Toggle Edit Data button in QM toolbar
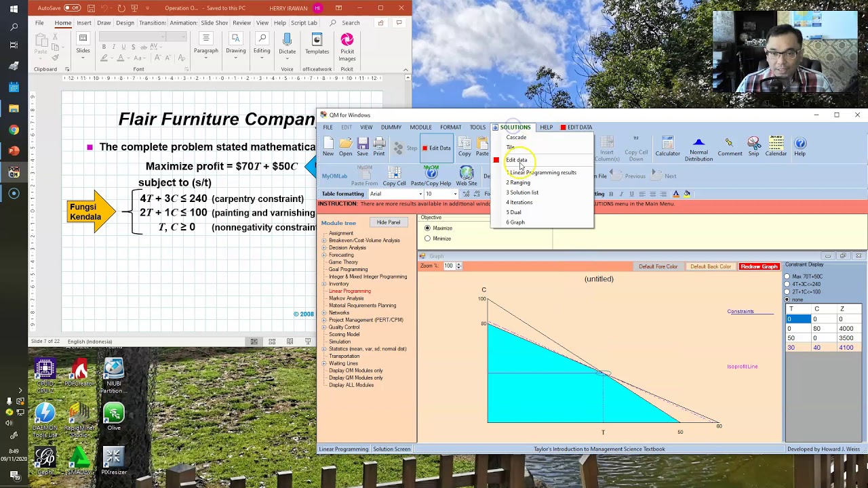The height and width of the screenshot is (488, 868). point(436,148)
